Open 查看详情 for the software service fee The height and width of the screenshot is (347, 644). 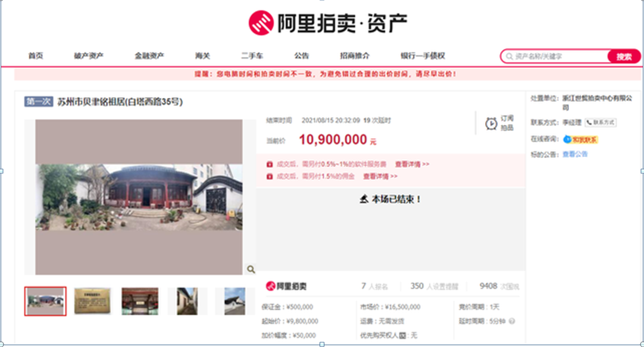point(412,164)
